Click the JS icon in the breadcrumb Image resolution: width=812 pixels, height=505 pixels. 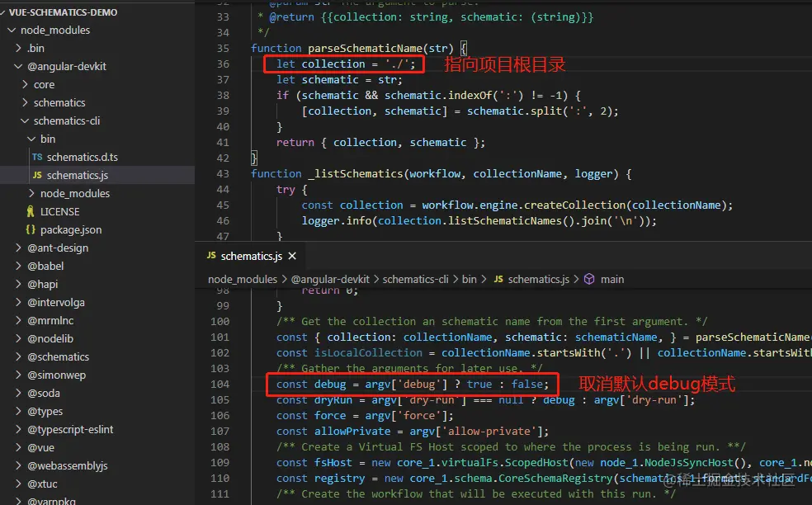tap(498, 279)
